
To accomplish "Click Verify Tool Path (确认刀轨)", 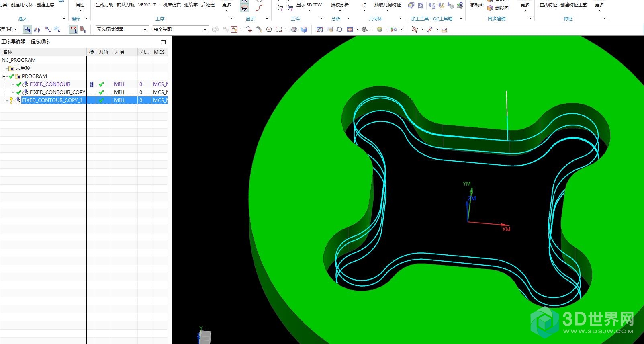I will [x=126, y=5].
